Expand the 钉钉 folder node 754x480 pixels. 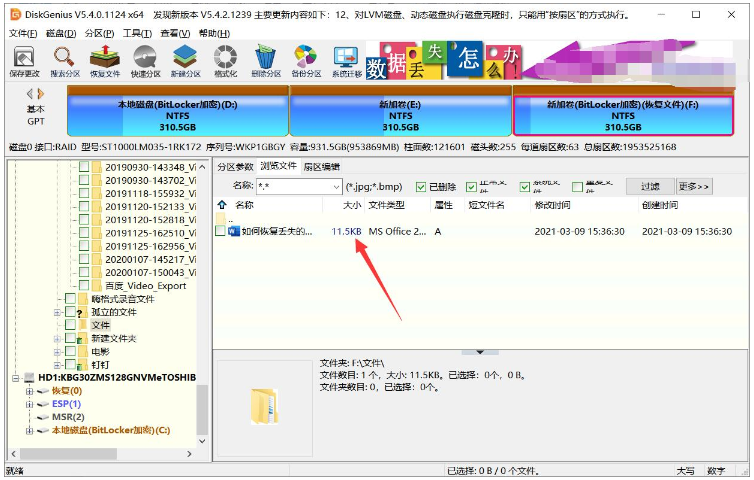click(57, 365)
